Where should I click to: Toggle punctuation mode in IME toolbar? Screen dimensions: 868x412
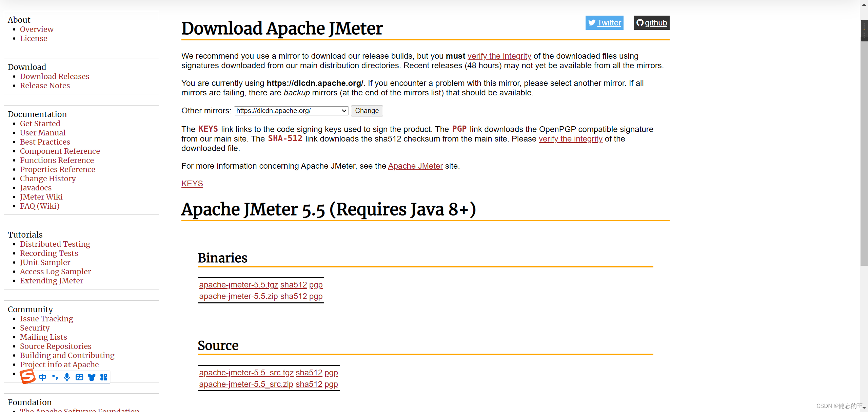pyautogui.click(x=55, y=377)
